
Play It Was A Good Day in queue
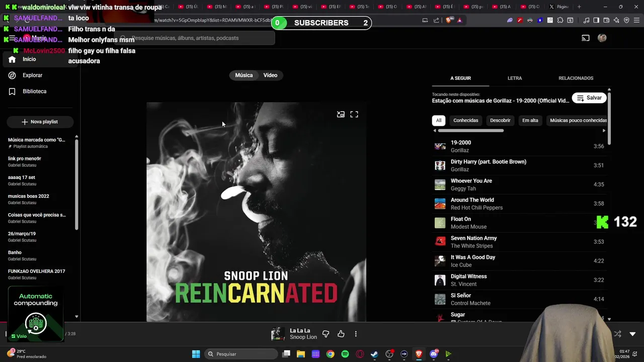(x=519, y=261)
